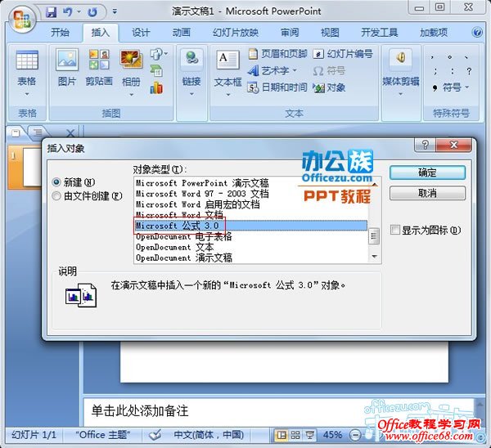The image size is (491, 448).
Task: Open the 动画 ribbon tab
Action: tap(182, 33)
